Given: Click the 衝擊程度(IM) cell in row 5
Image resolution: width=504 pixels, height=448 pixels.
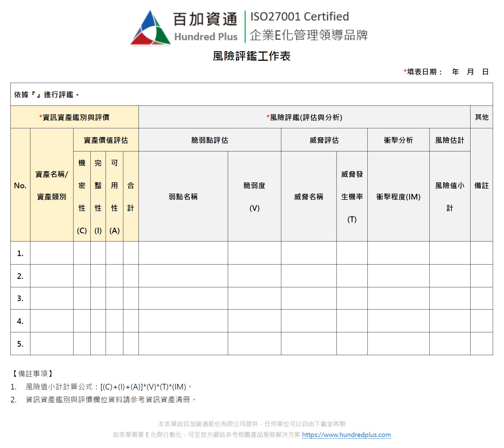Looking at the screenshot, I should tap(398, 344).
